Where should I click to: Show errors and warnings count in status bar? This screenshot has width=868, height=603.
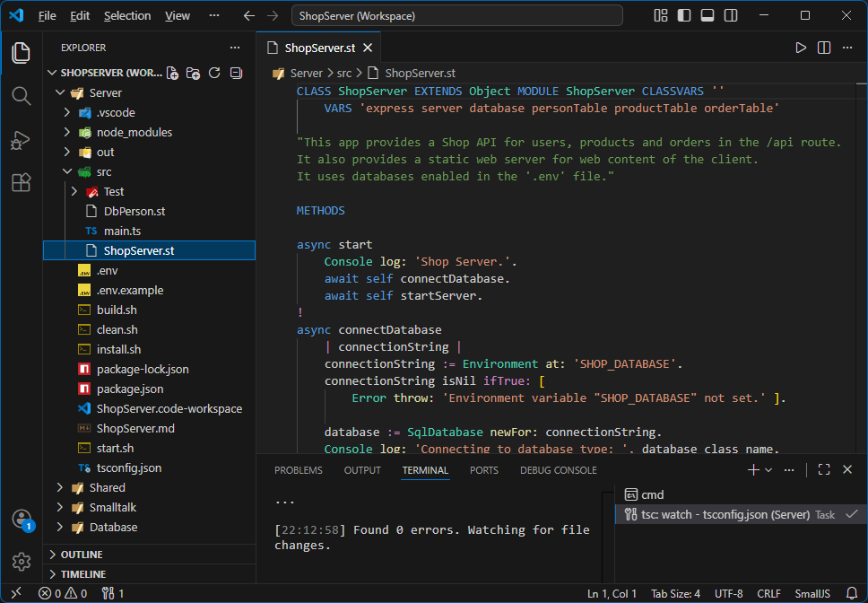pos(63,594)
